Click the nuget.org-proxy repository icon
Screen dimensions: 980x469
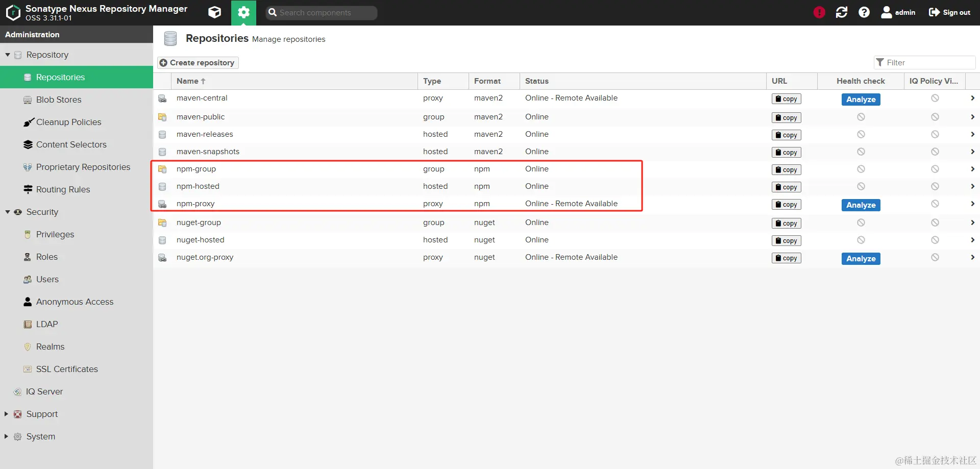(162, 258)
